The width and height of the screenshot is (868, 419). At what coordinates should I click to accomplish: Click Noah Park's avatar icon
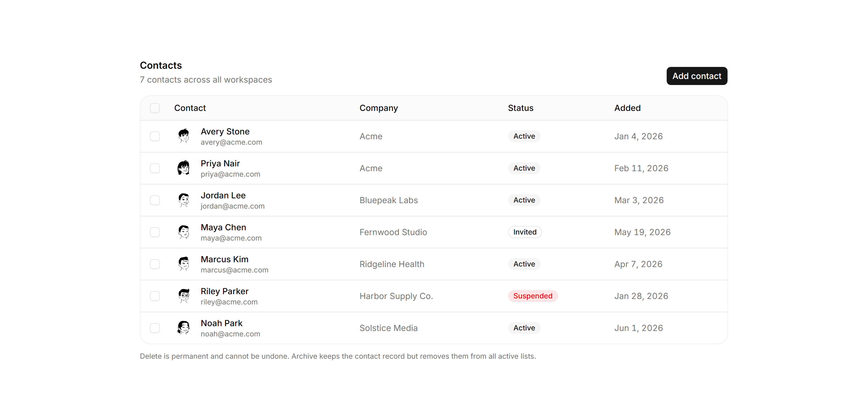point(184,328)
